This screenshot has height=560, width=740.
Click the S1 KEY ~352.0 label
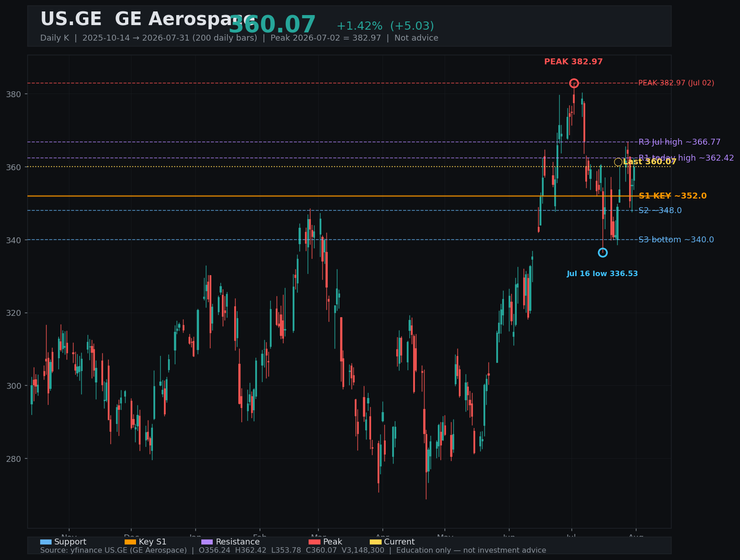coord(672,196)
